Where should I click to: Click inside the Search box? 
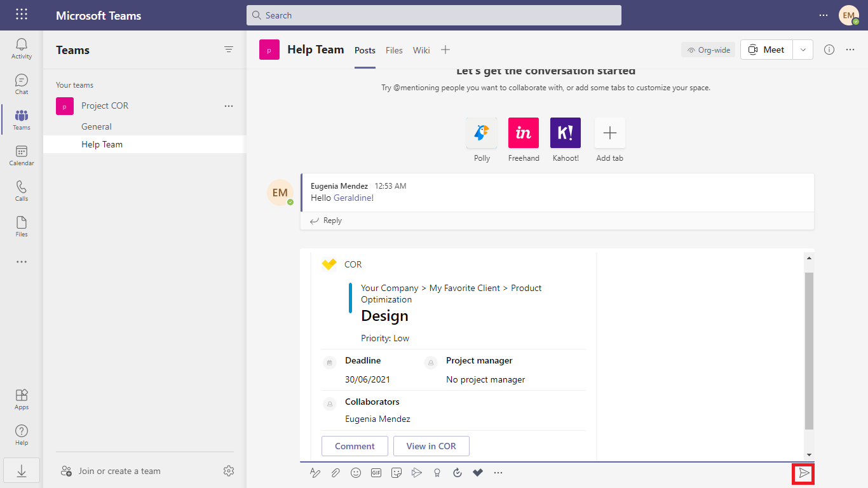tap(434, 15)
